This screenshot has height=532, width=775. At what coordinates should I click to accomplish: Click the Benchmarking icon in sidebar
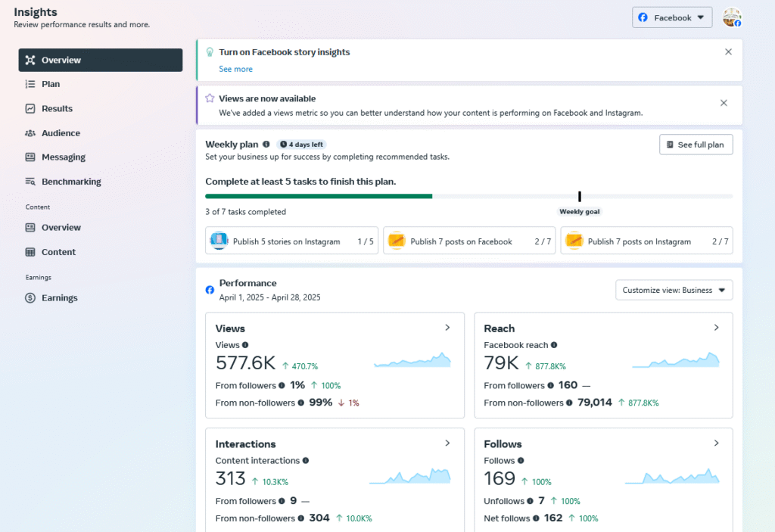click(x=30, y=182)
